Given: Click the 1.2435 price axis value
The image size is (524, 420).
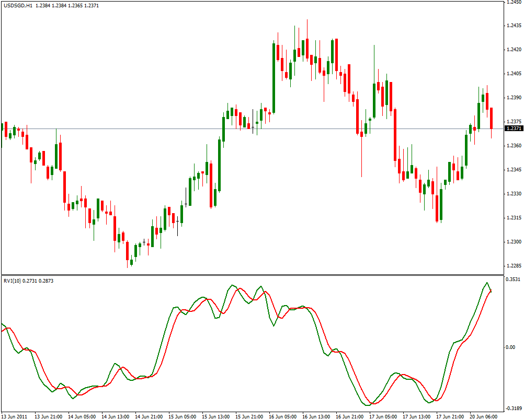Looking at the screenshot, I should click(514, 26).
